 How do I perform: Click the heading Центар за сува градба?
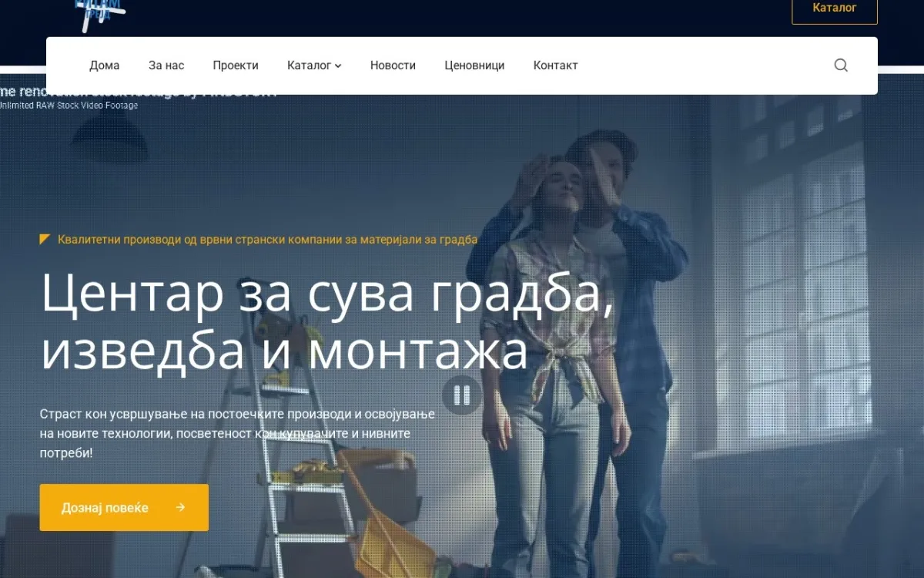click(327, 321)
